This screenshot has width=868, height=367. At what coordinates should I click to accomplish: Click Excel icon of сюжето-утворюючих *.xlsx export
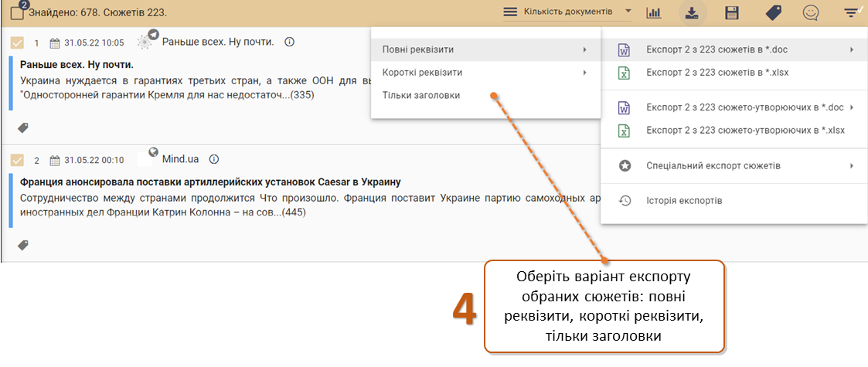click(x=624, y=131)
